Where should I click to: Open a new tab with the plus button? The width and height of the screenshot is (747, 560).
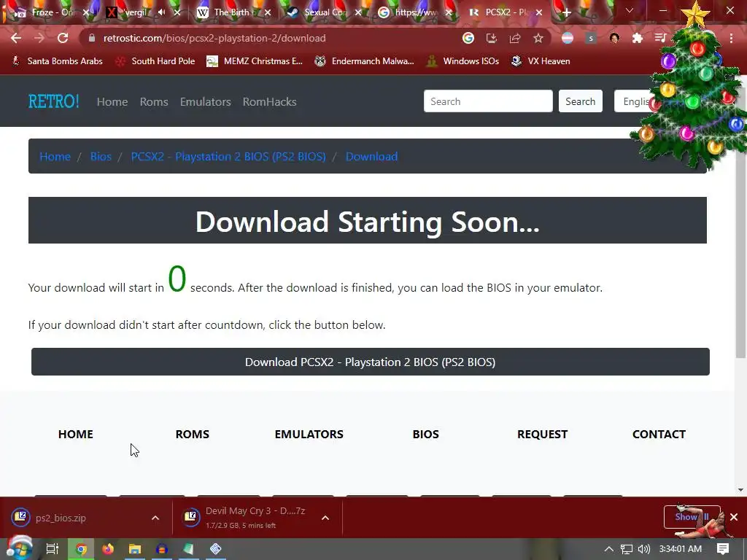pyautogui.click(x=566, y=12)
